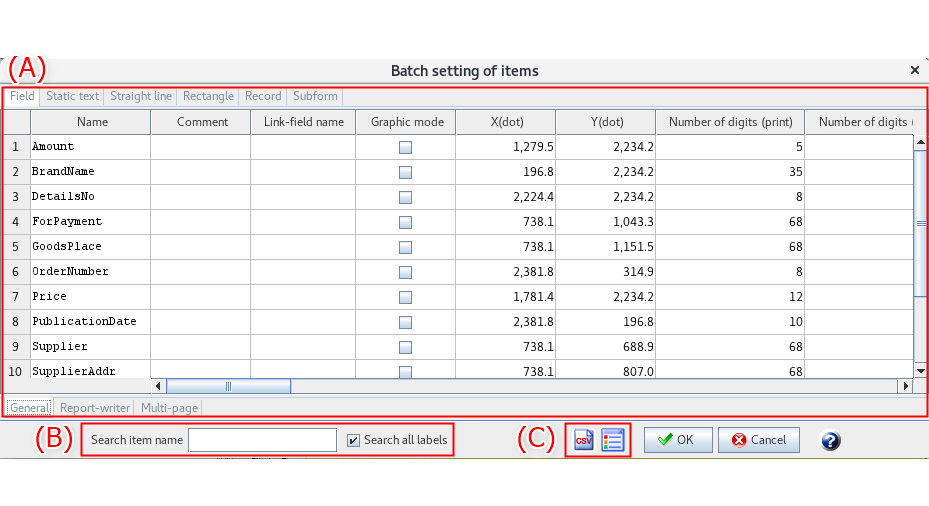Image resolution: width=929 pixels, height=506 pixels.
Task: Enable Graphic mode for Amount row
Action: (x=405, y=147)
